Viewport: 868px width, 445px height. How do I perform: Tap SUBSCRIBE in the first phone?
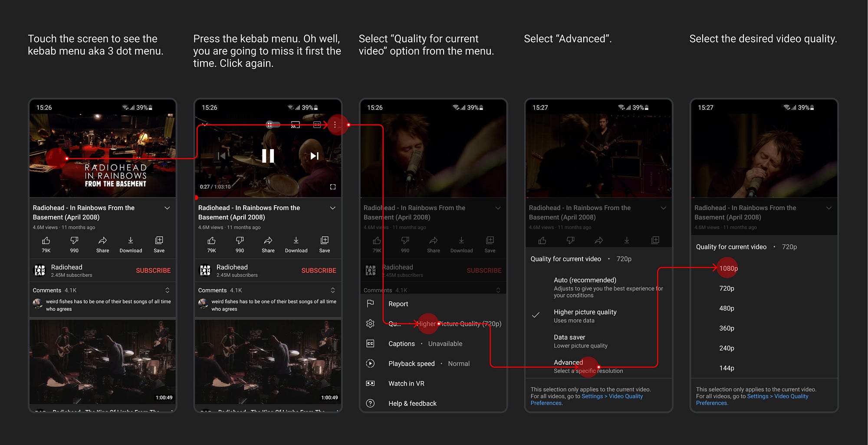pos(153,270)
